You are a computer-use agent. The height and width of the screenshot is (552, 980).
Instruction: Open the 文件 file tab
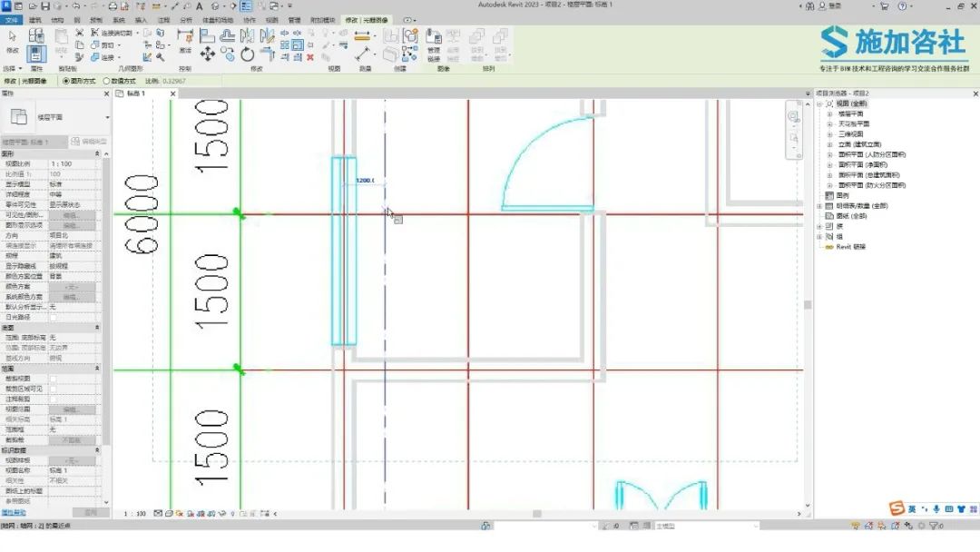(11, 20)
